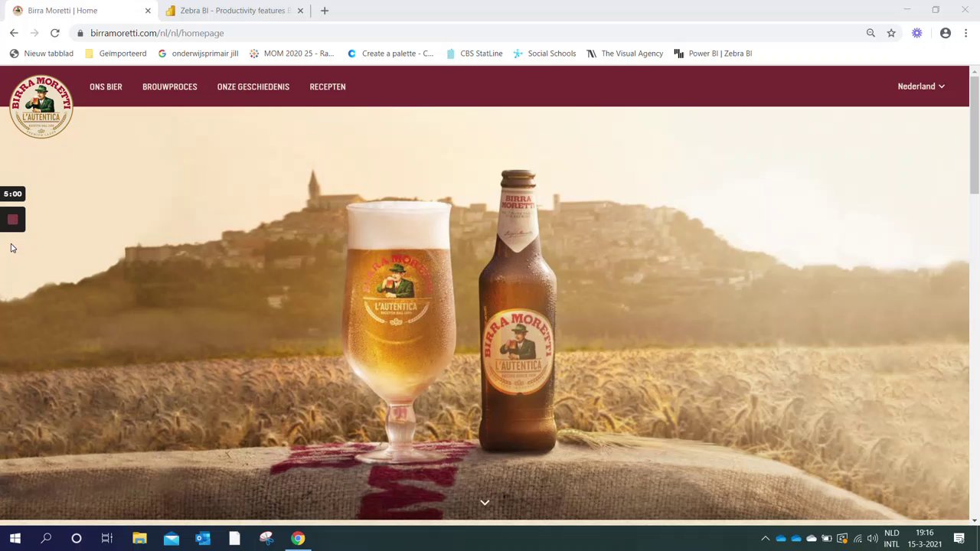Open onderwijsprimair jill bookmark
Viewport: 980px width, 551px height.
[198, 54]
